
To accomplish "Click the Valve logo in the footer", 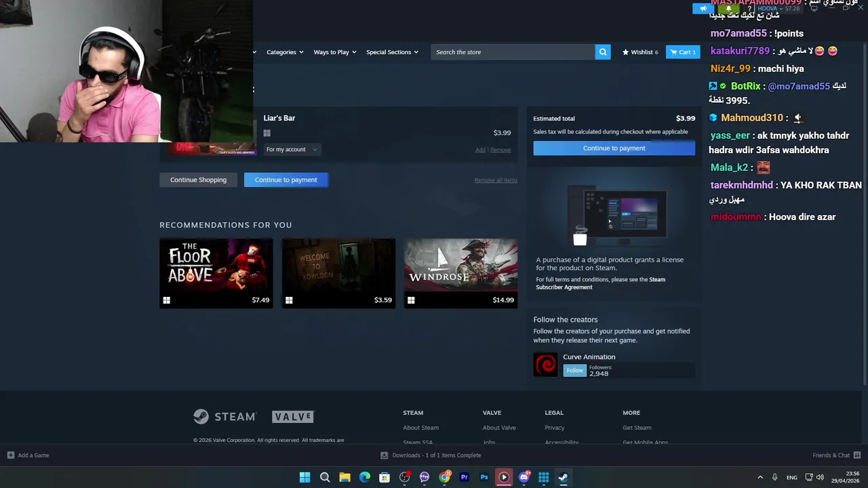I will [293, 416].
